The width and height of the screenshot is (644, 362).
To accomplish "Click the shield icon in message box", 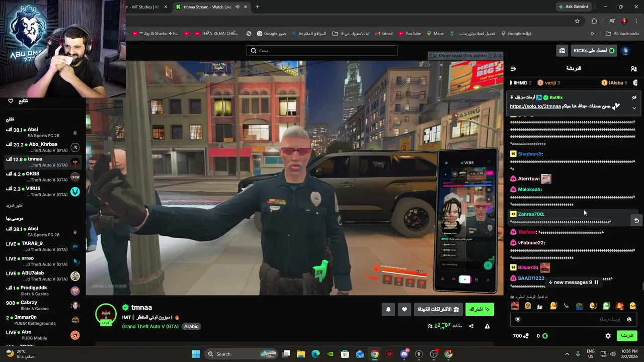I will pyautogui.click(x=518, y=319).
